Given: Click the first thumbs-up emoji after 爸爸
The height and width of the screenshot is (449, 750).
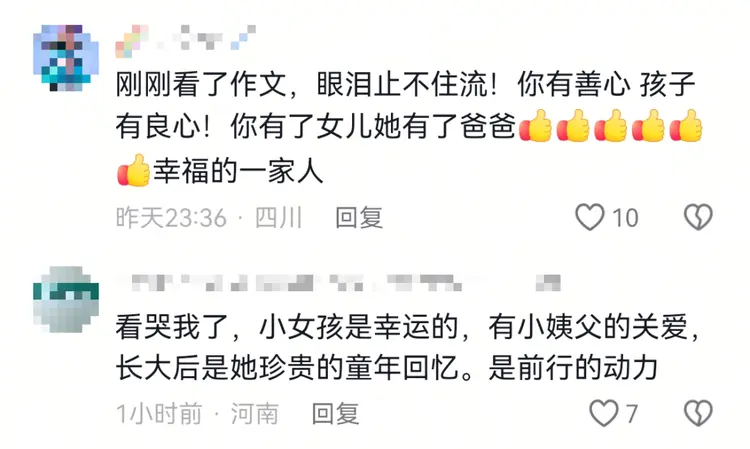Looking at the screenshot, I should [x=535, y=126].
